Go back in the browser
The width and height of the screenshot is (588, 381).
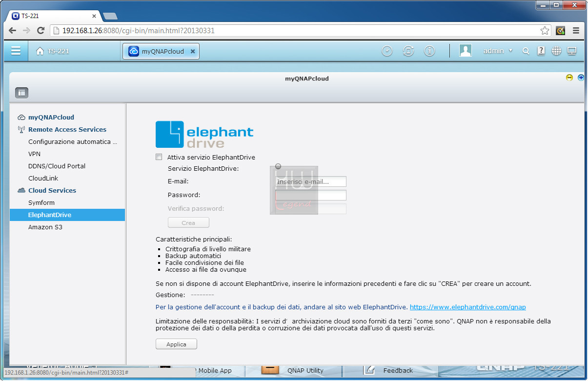[12, 30]
